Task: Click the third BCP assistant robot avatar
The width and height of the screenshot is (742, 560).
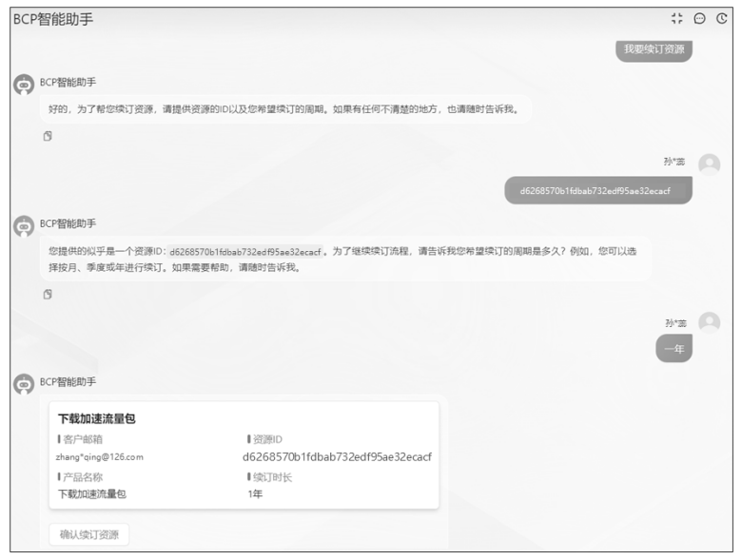Action: coord(24,384)
